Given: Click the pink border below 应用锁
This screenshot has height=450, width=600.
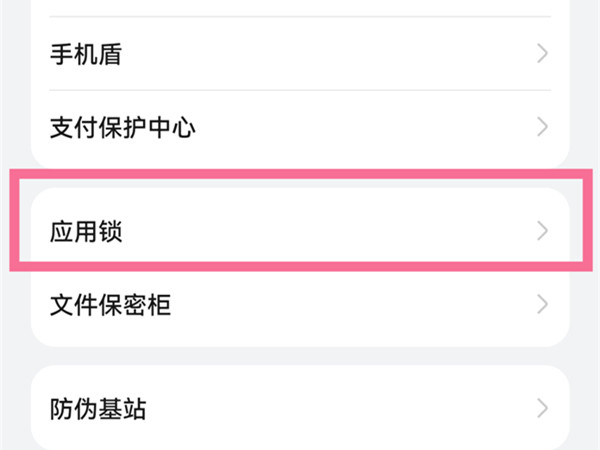Looking at the screenshot, I should (300, 266).
